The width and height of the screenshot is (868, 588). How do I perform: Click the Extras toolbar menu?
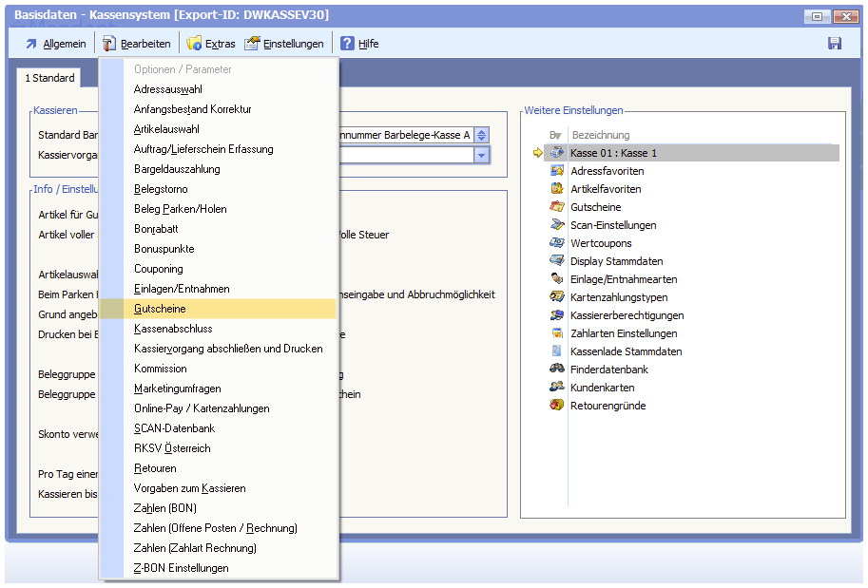pos(211,44)
